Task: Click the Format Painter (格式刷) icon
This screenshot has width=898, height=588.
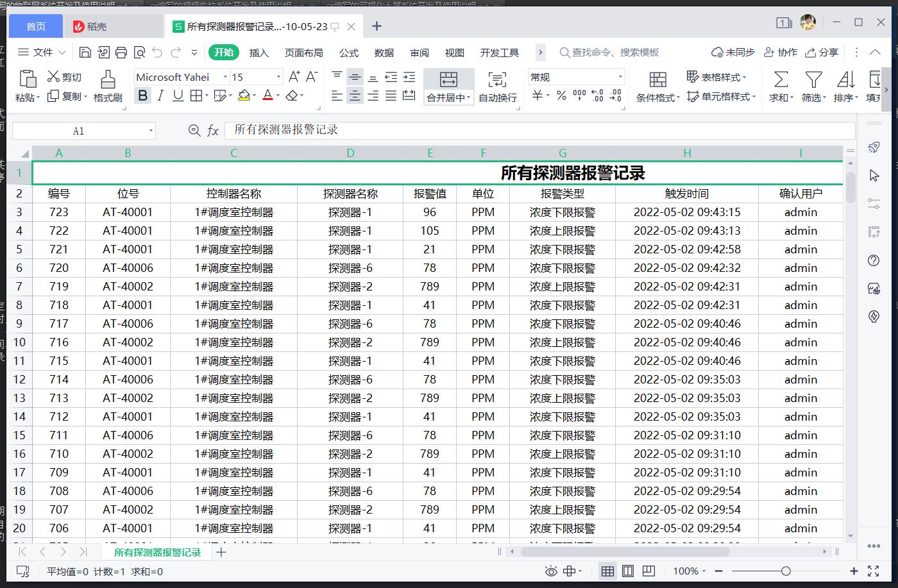Action: click(108, 80)
